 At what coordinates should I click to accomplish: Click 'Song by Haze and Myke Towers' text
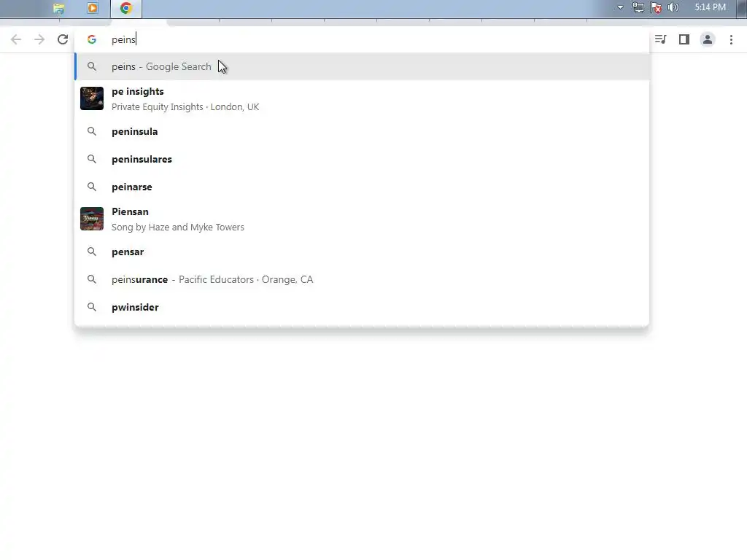178,227
